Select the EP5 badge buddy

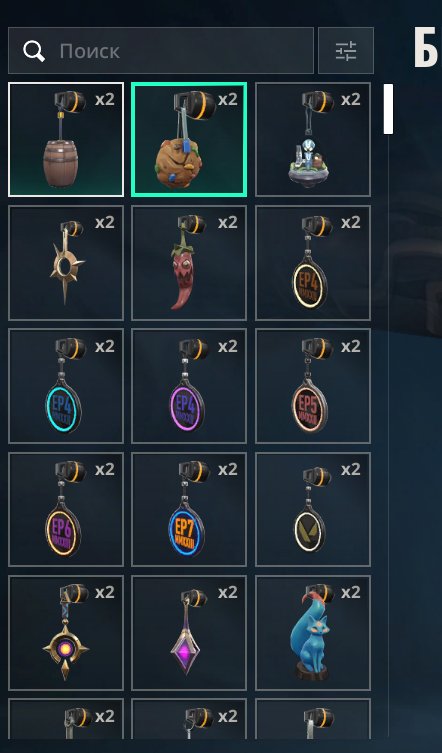(313, 386)
